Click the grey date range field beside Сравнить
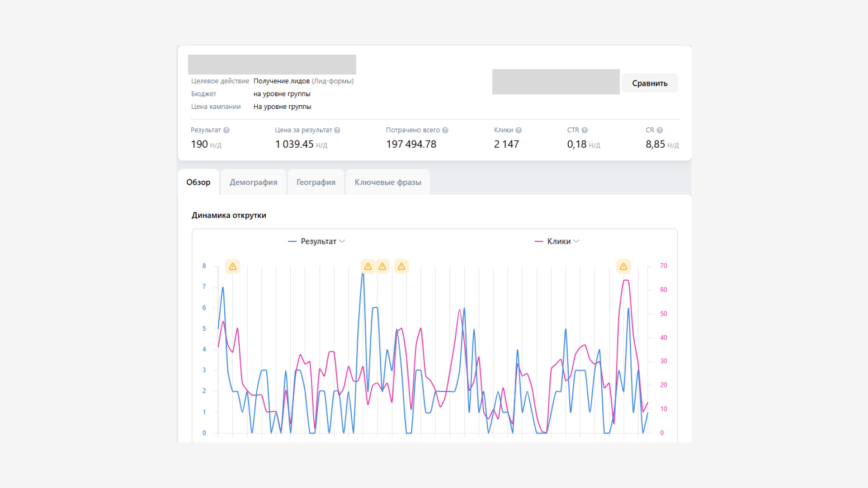868x488 pixels. point(556,82)
